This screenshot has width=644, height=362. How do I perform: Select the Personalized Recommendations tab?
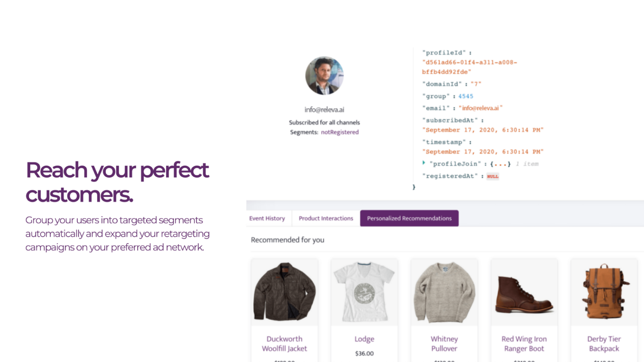409,218
